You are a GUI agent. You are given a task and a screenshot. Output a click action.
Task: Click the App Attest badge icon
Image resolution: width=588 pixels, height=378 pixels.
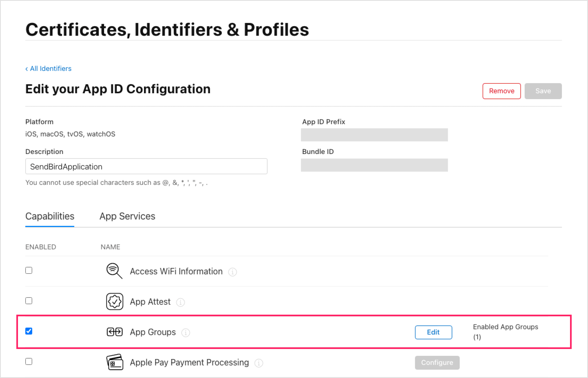point(114,301)
